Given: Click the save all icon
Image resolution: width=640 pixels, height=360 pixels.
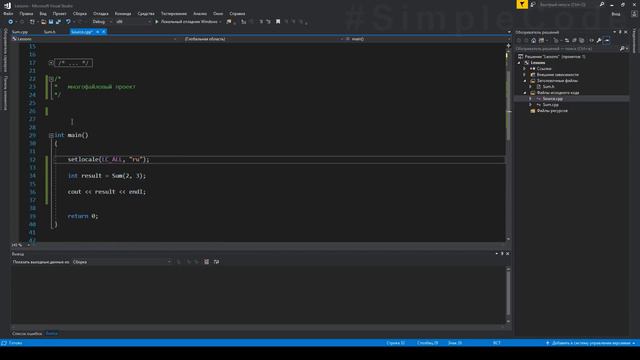Looking at the screenshot, I should pyautogui.click(x=58, y=22).
